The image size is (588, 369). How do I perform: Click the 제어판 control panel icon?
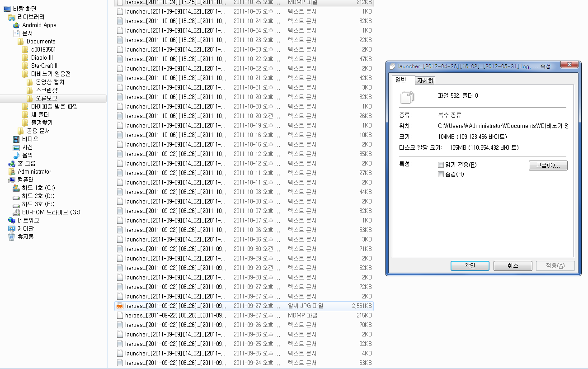pos(12,229)
